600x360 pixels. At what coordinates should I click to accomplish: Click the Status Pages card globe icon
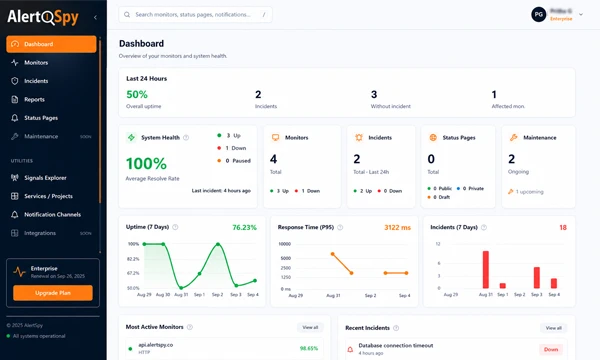pyautogui.click(x=433, y=137)
